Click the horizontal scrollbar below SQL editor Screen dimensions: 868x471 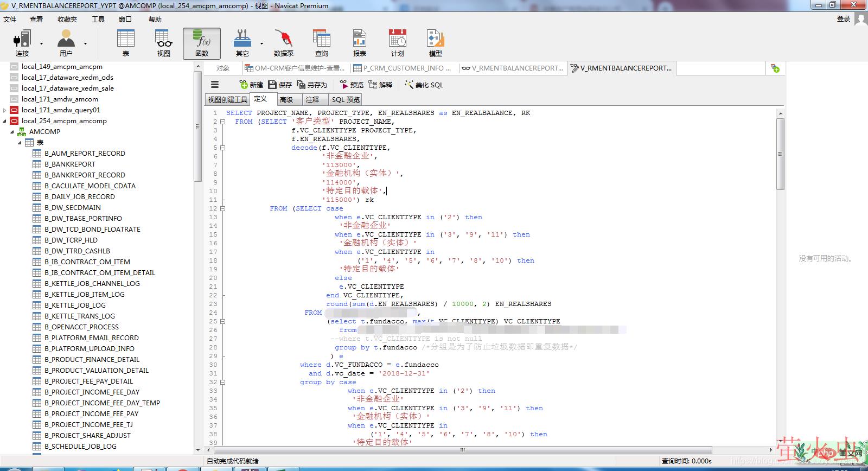tap(462, 450)
